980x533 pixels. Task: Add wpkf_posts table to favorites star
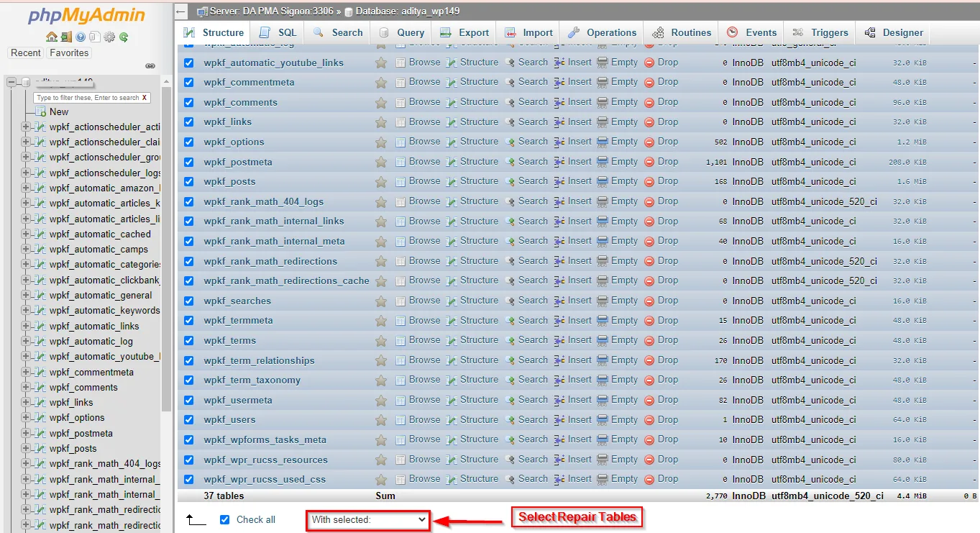tap(381, 182)
